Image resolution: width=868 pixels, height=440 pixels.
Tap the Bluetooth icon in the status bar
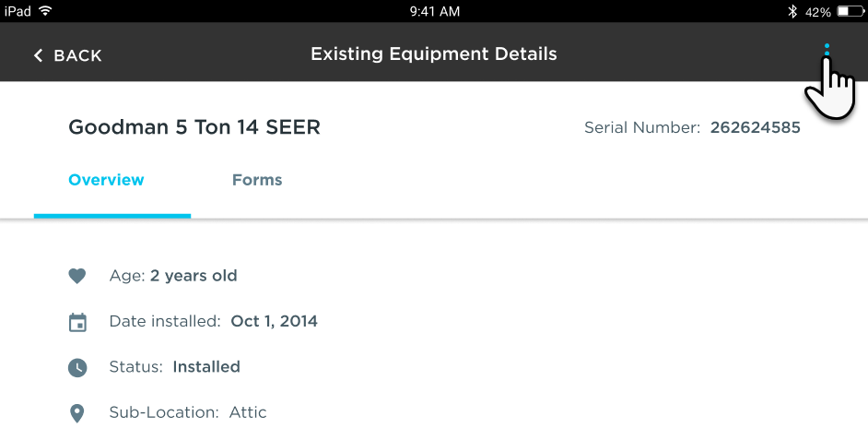(x=792, y=12)
